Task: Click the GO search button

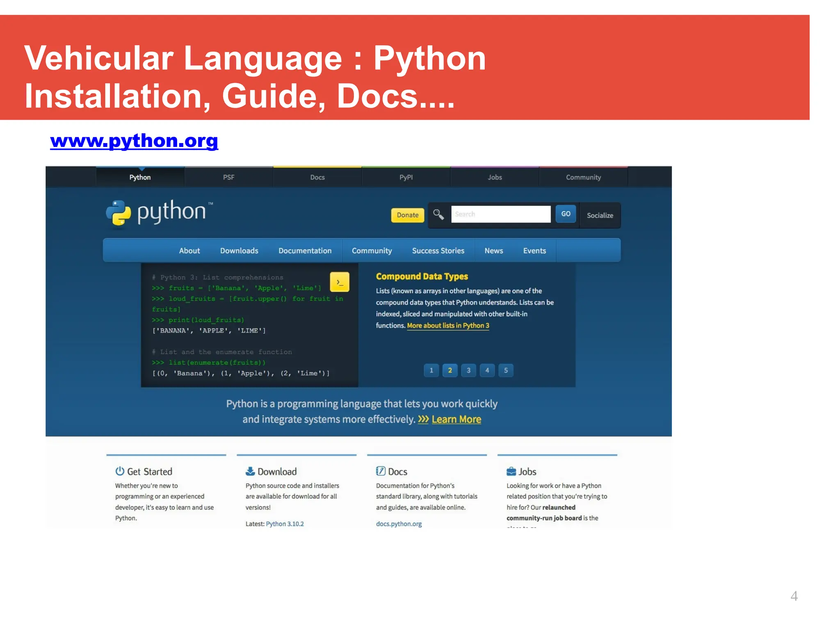Action: click(x=566, y=214)
